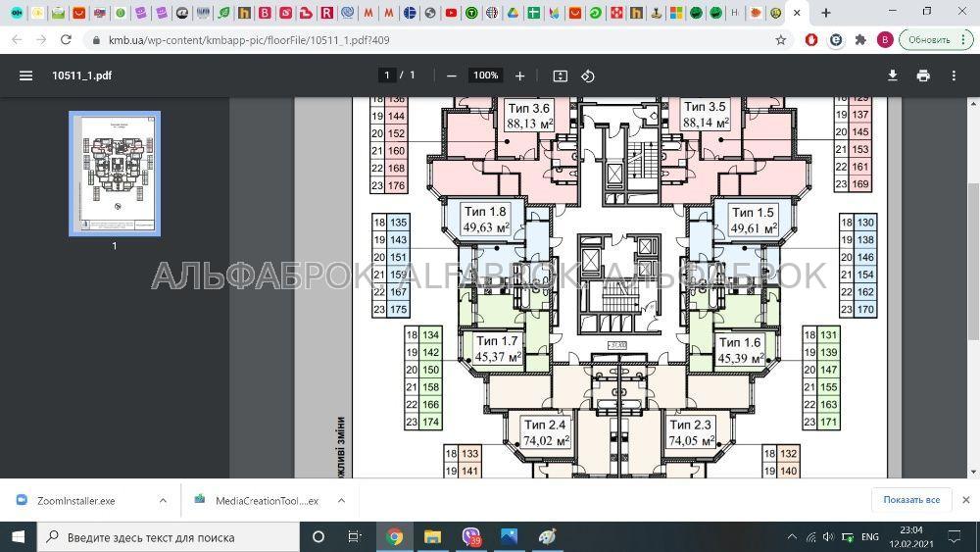Open the PDF viewer more actions menu
980x552 pixels.
(954, 75)
